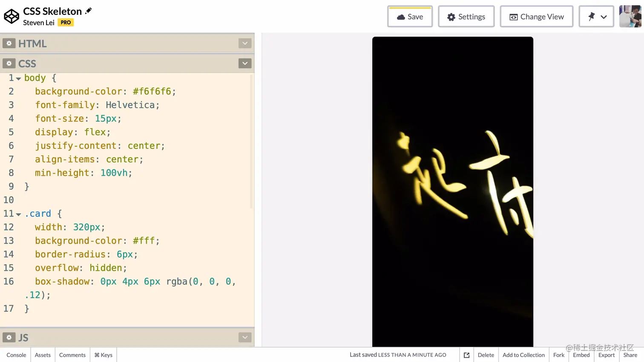Open the Console tab

tap(16, 354)
